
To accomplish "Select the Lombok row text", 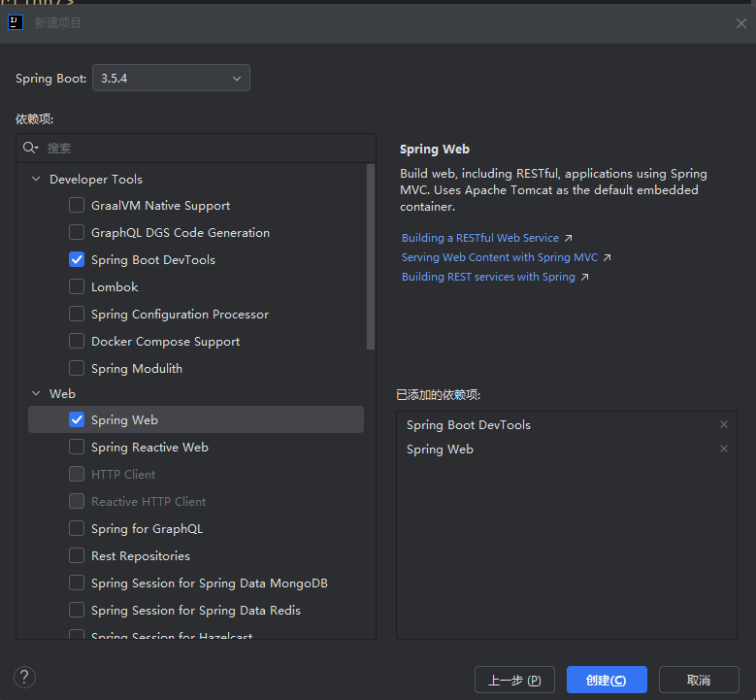I will point(115,287).
